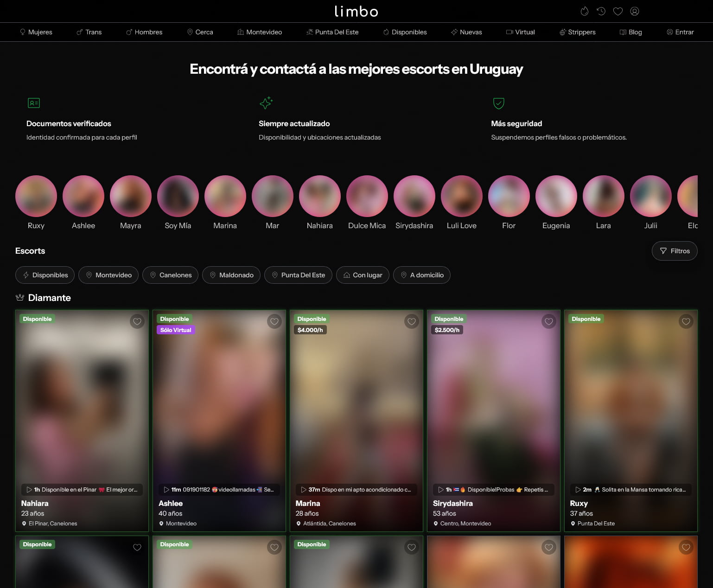This screenshot has height=588, width=713.
Task: Click the Siempre actualizado sparkle icon
Action: click(x=266, y=103)
